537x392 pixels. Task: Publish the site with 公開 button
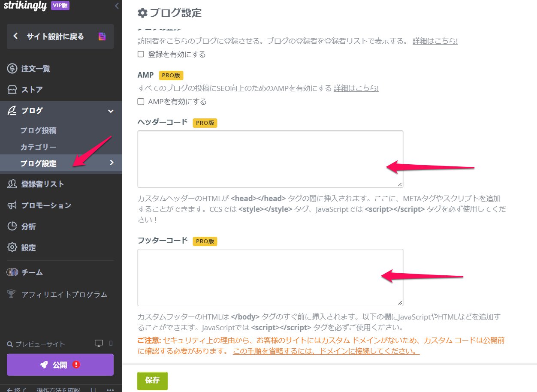click(x=60, y=365)
